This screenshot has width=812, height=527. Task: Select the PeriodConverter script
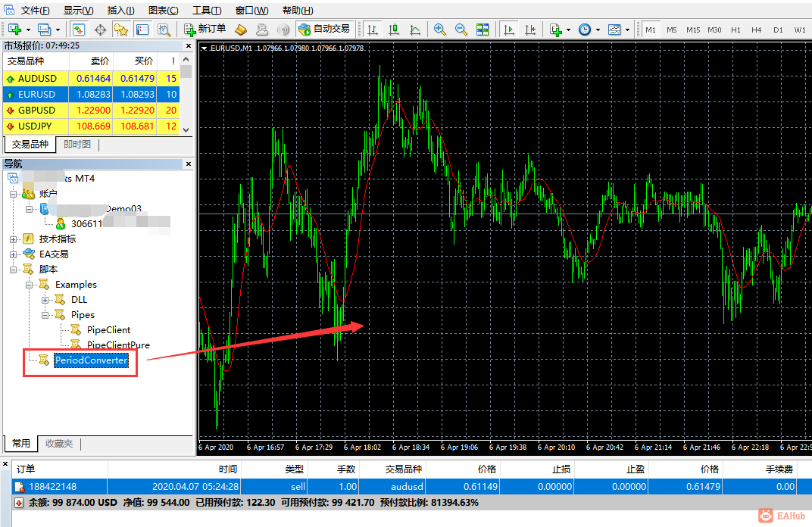(91, 360)
